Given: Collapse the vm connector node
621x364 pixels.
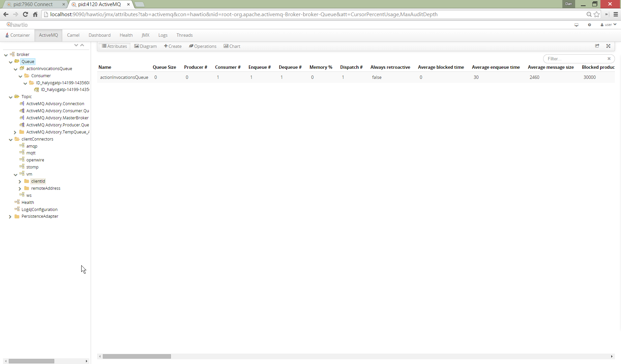Looking at the screenshot, I should point(16,174).
